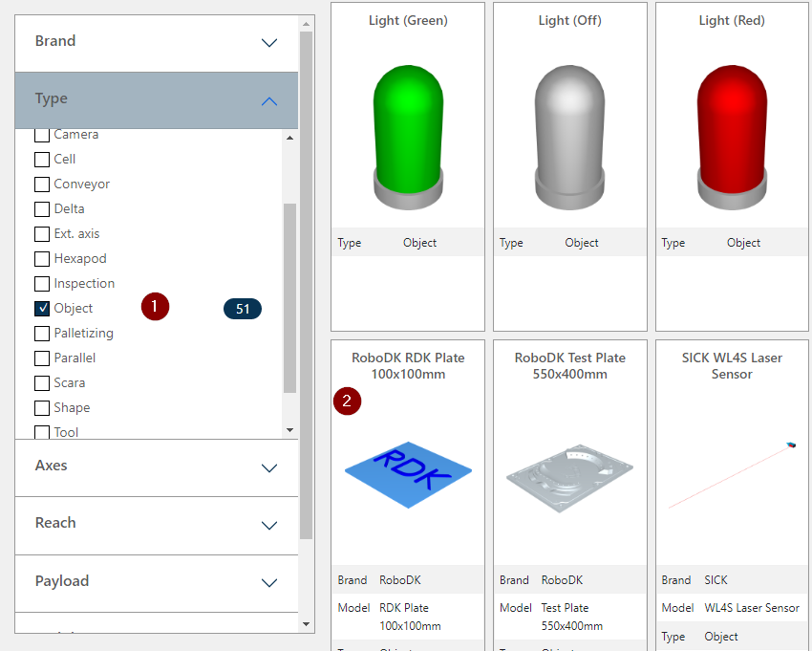This screenshot has width=812, height=651.
Task: Click the filter panel scrollbar thumb
Action: click(x=306, y=286)
